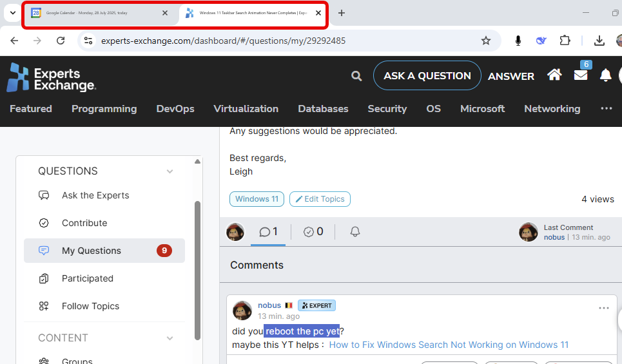Open the ANSWER link
622x364 pixels.
(511, 76)
